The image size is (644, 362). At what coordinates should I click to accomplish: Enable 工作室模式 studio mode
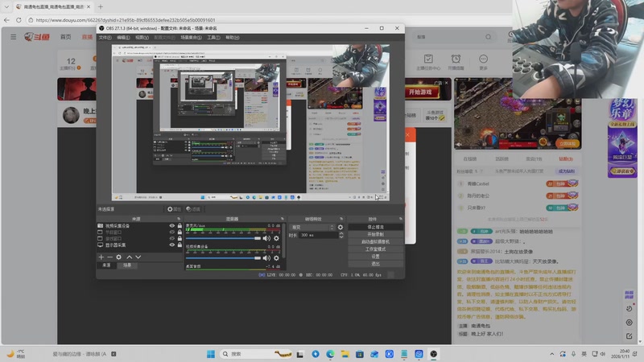click(x=375, y=249)
